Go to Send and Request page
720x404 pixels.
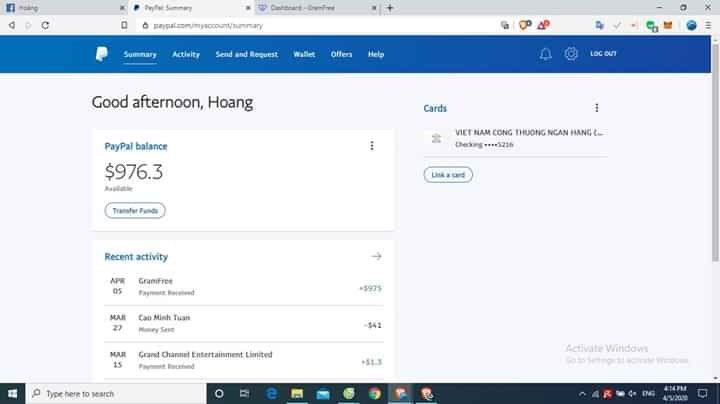pos(247,54)
